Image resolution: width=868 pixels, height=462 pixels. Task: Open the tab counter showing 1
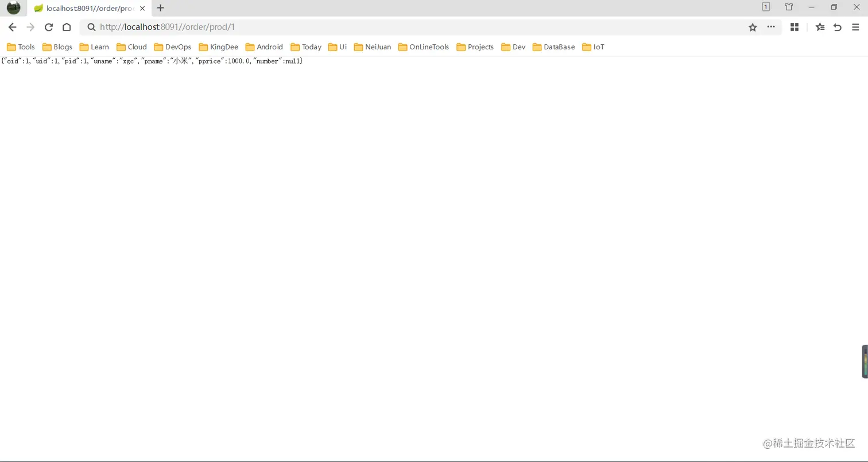point(766,7)
